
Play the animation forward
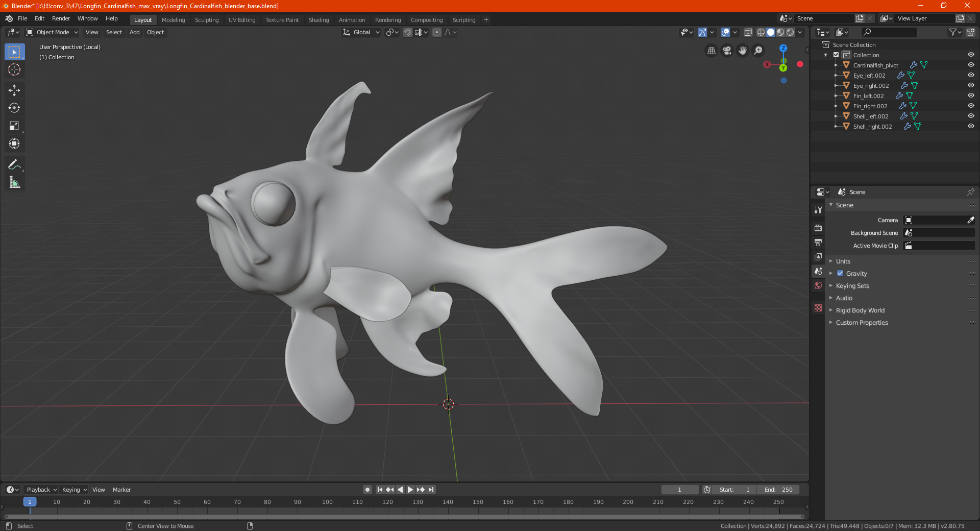click(x=410, y=490)
